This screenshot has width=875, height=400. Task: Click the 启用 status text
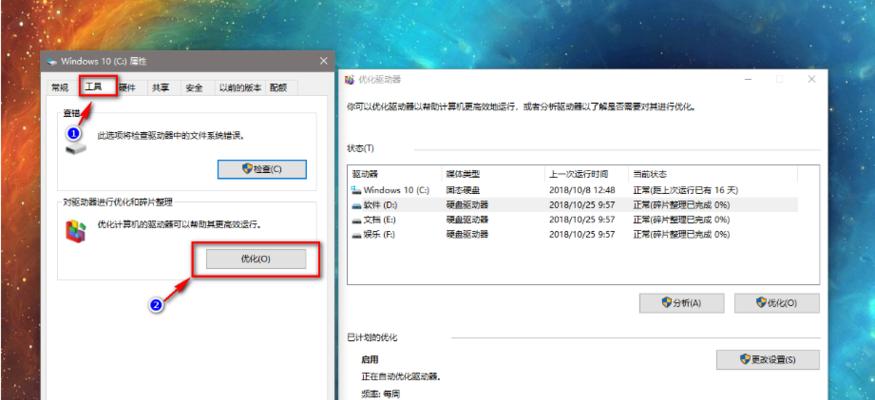[369, 360]
